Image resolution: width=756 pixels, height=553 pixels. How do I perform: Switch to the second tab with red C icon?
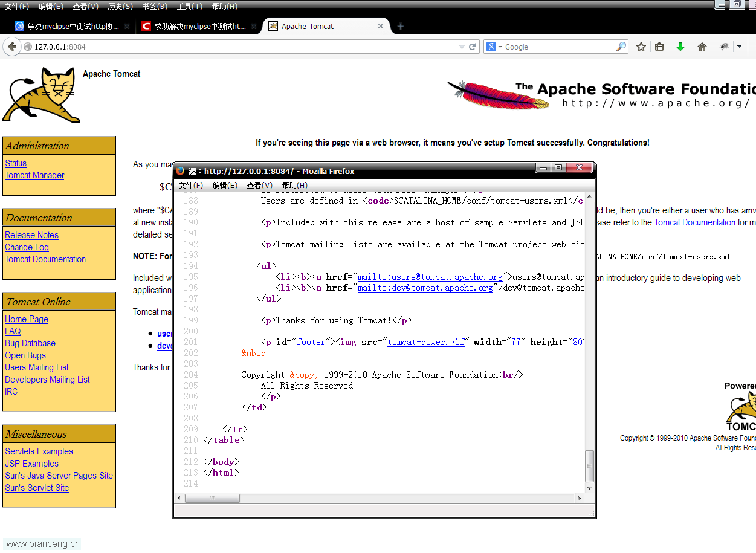click(x=199, y=26)
